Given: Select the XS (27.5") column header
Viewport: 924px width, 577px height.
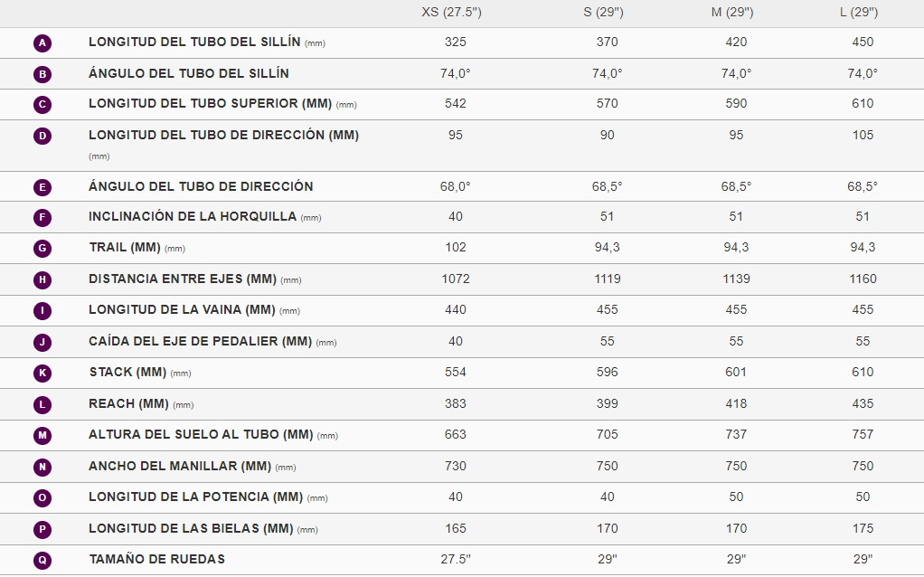Looking at the screenshot, I should [451, 13].
